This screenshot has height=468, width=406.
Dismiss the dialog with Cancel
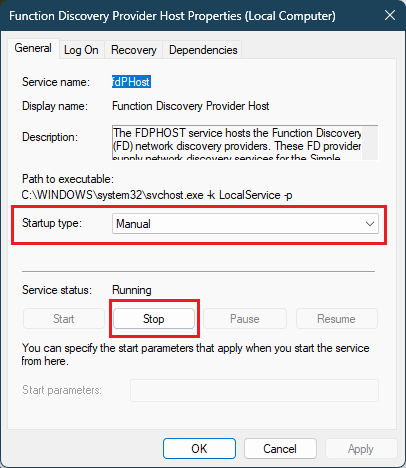click(x=280, y=449)
